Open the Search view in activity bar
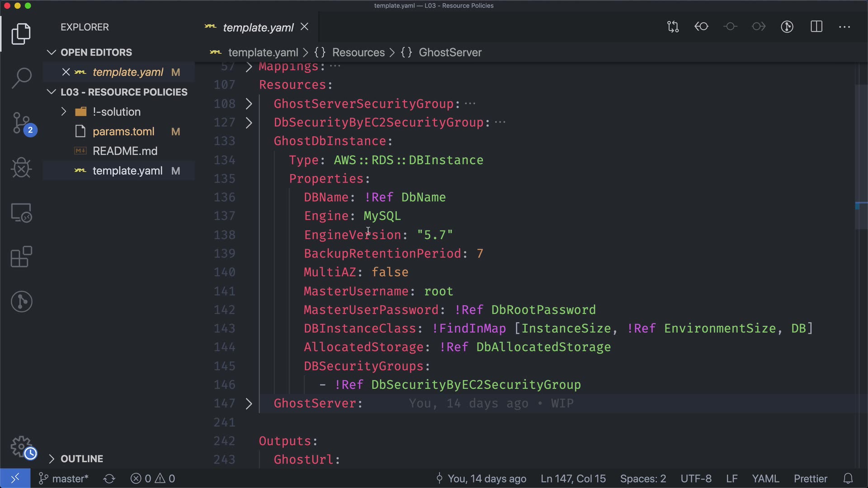The height and width of the screenshot is (488, 868). pos(21,78)
